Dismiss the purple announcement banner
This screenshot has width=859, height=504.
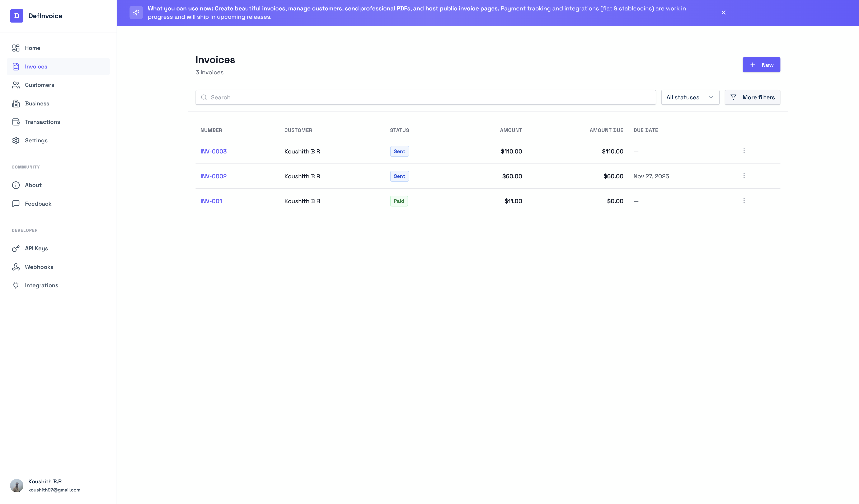click(724, 13)
